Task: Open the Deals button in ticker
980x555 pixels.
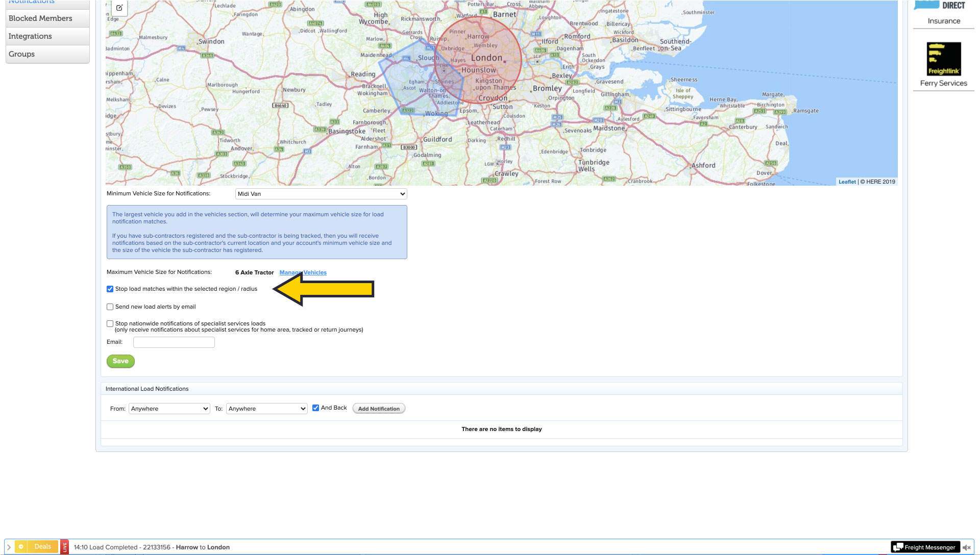Action: tap(37, 547)
